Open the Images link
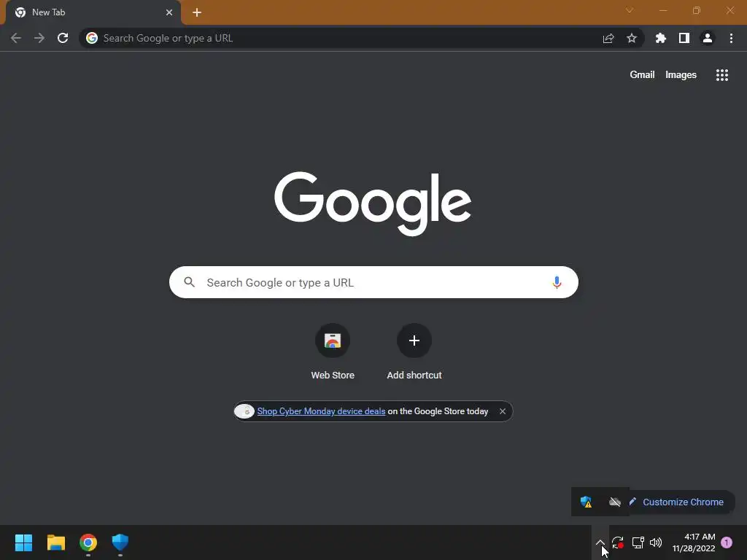747x560 pixels. pos(681,75)
